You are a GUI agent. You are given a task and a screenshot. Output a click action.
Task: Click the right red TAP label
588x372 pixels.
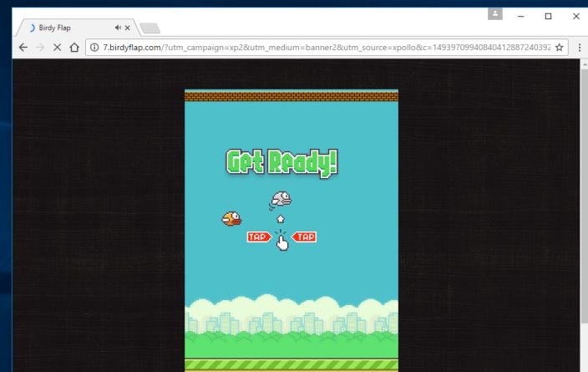pyautogui.click(x=305, y=237)
